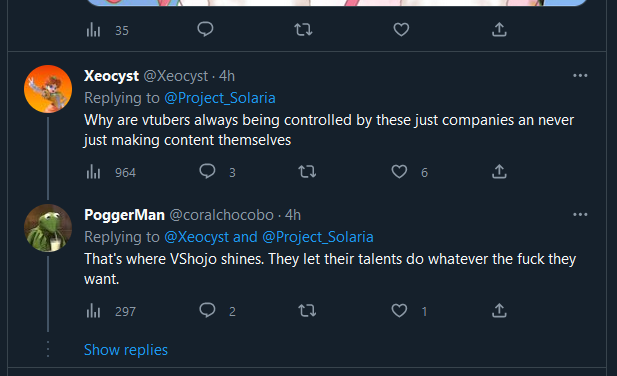Like PoggerMan's reply about VShojo
Image resolution: width=617 pixels, height=376 pixels.
pos(399,311)
